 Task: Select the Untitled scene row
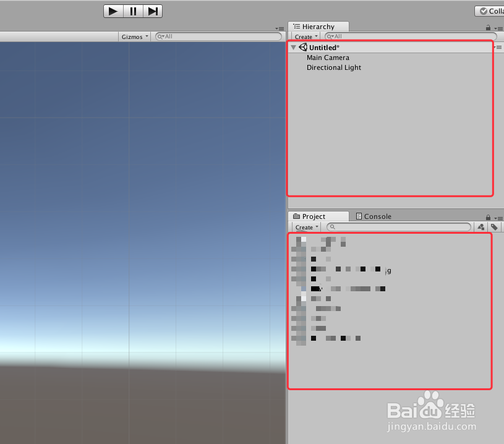390,48
